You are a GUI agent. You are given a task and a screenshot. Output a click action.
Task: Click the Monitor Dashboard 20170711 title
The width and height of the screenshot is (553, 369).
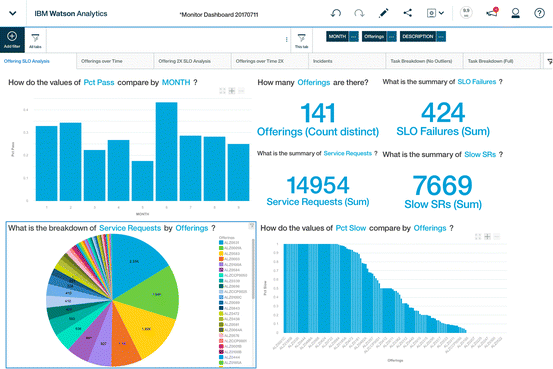click(x=219, y=14)
